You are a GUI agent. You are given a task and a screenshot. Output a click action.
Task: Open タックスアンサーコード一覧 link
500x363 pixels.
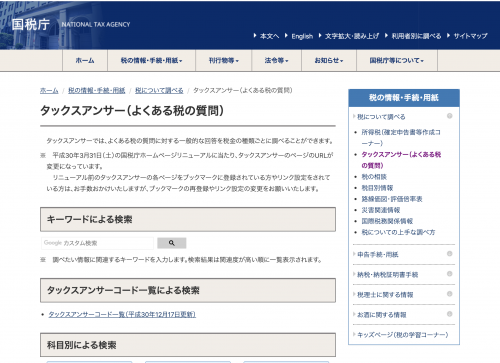point(122,314)
